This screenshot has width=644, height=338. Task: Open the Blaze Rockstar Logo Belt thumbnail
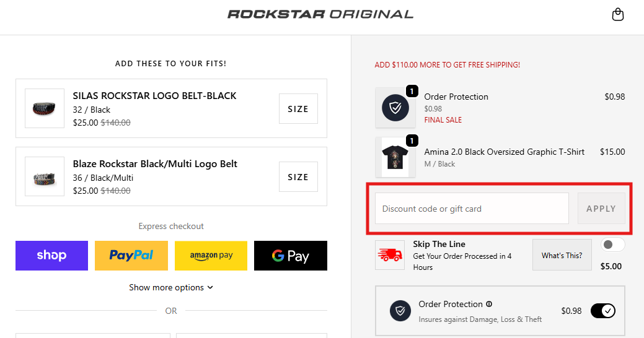pos(45,176)
